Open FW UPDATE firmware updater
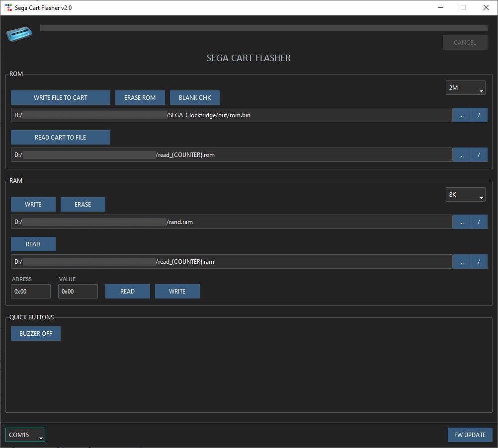498x448 pixels. 470,435
